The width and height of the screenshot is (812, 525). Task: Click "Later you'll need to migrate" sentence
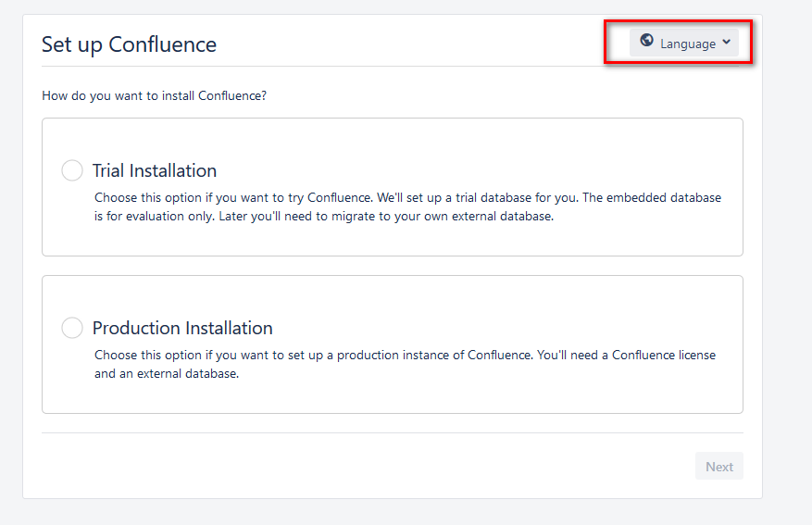coord(386,216)
